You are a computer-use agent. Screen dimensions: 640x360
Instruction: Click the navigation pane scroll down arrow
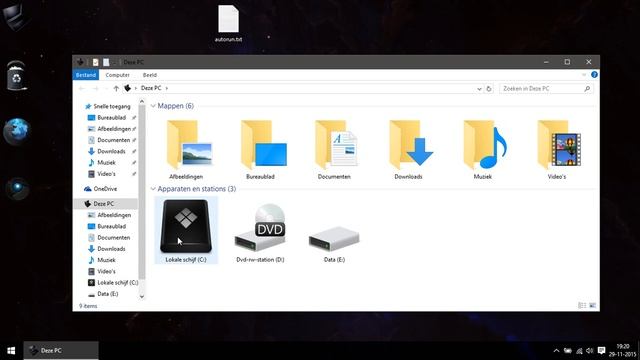point(142,297)
